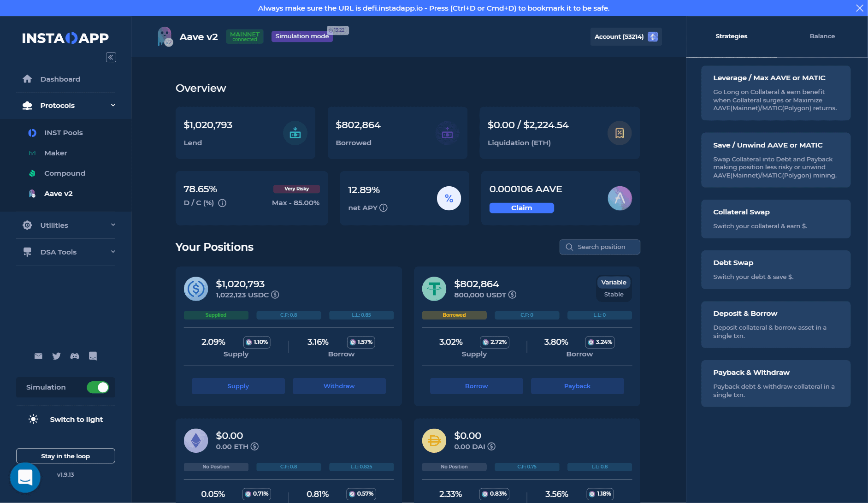
Task: Click the Aave v2 ghost logo
Action: click(x=165, y=36)
